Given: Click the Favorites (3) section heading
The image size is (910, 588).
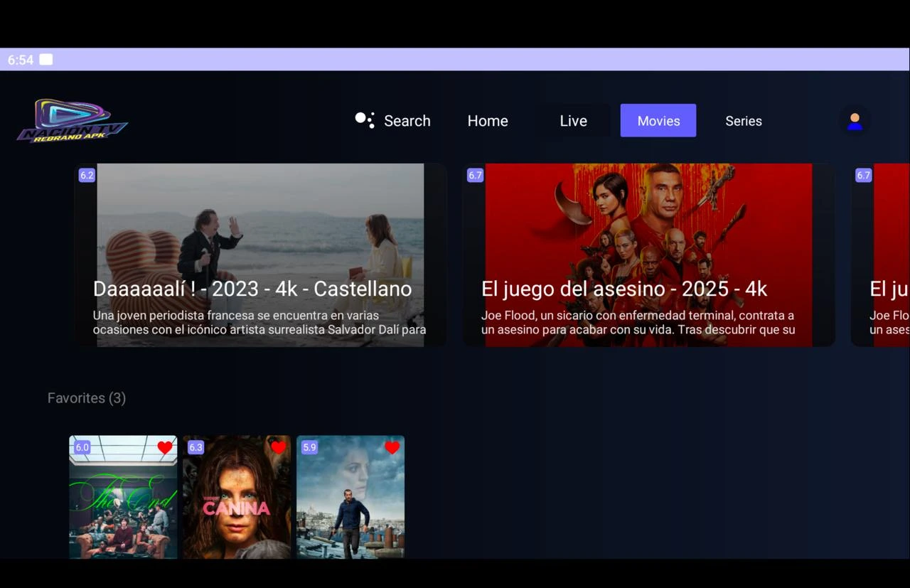Looking at the screenshot, I should tap(87, 398).
